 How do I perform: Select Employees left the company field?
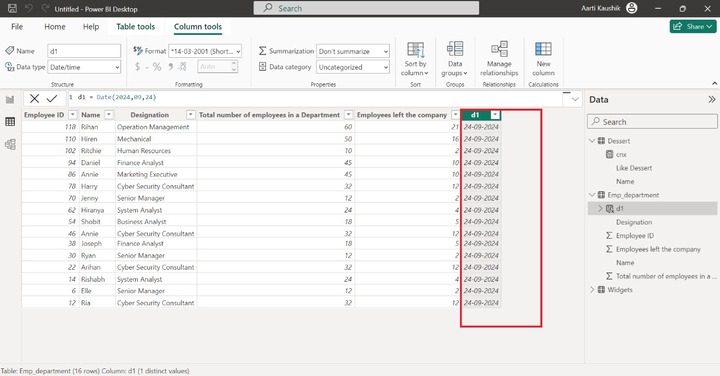tap(658, 249)
